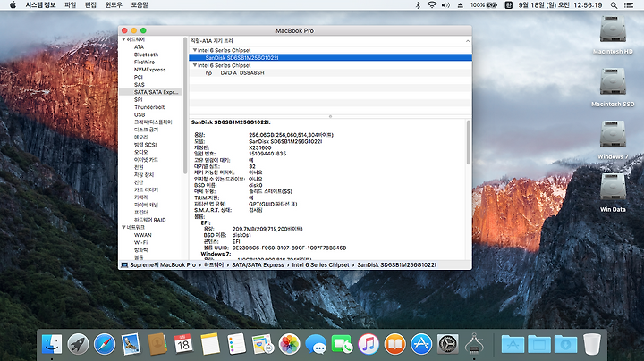Viewport: 644px width, 361px height.
Task: Launch Launchpad rocket icon in Dock
Action: [x=78, y=344]
